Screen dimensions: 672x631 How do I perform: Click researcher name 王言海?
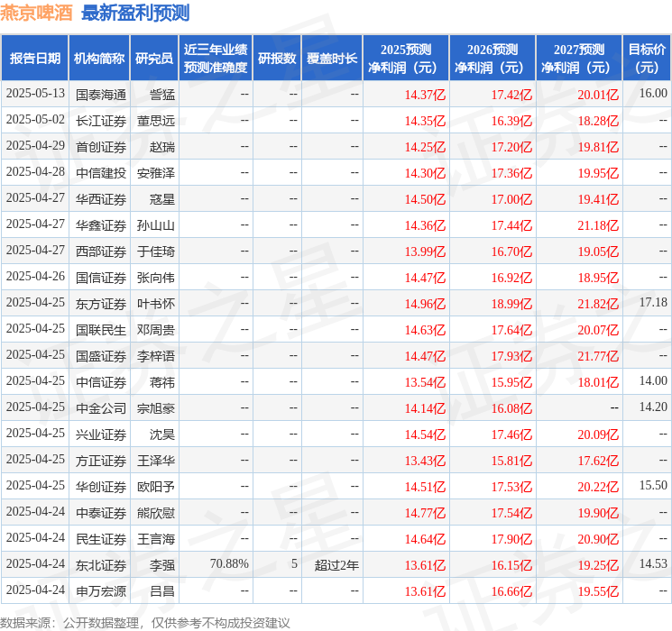[156, 539]
